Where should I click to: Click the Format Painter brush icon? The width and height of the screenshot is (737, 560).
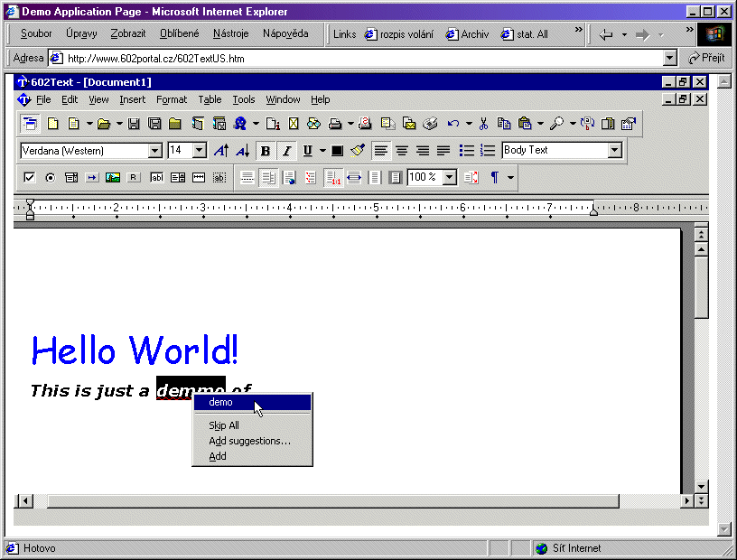tap(358, 151)
